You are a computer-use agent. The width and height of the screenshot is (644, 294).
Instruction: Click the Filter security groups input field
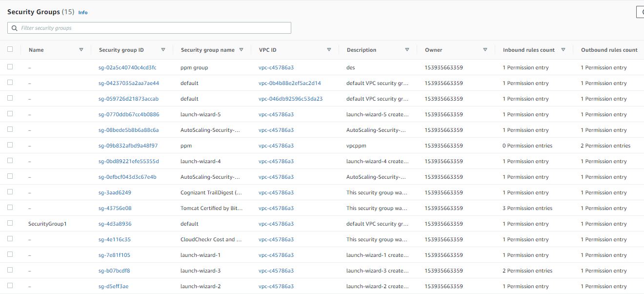tap(146, 27)
